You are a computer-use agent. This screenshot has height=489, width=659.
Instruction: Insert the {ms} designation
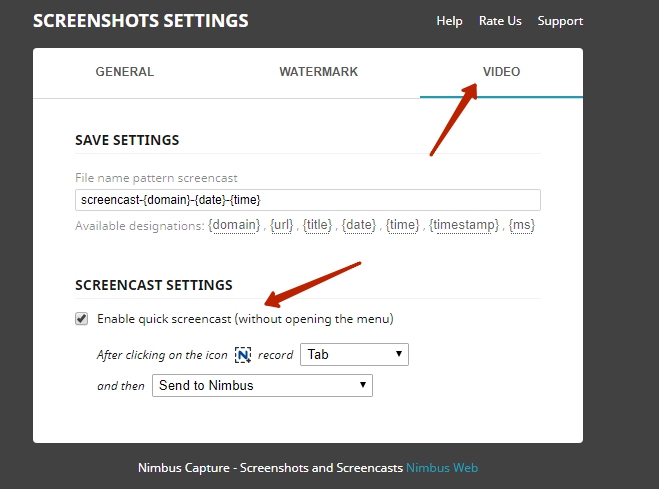(x=522, y=225)
